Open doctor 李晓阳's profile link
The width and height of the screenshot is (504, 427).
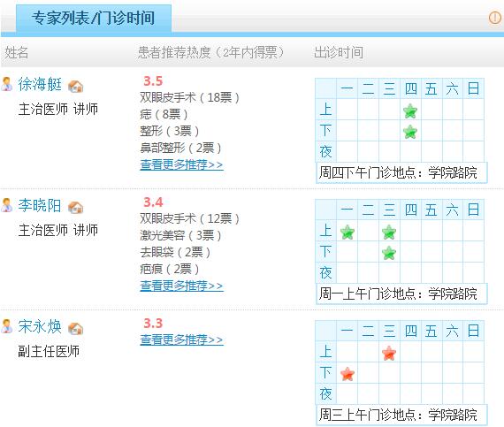click(x=40, y=206)
